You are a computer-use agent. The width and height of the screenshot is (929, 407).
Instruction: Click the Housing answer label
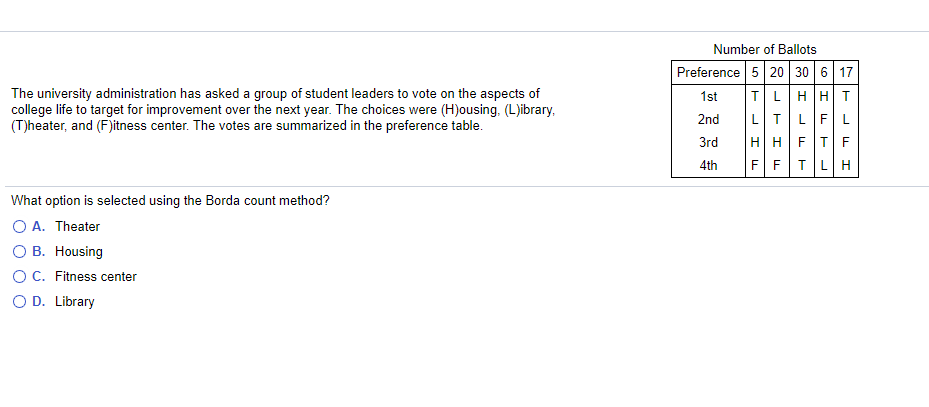coord(79,252)
